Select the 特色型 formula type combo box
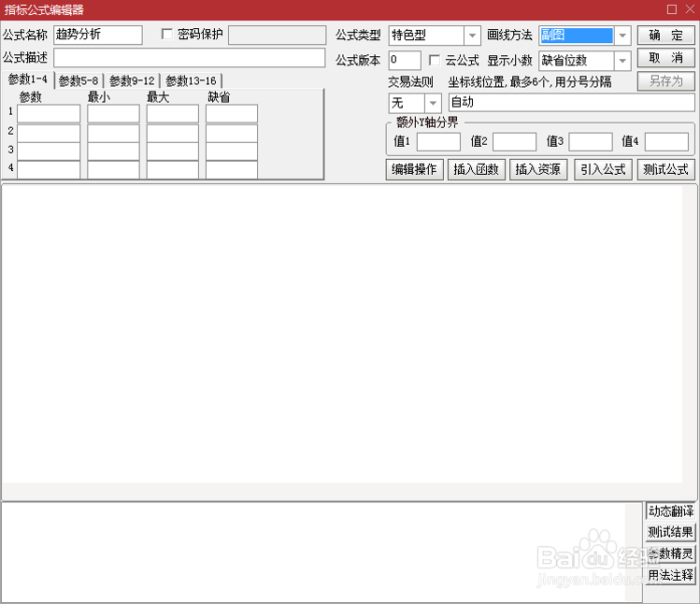The width and height of the screenshot is (700, 604). pos(435,36)
